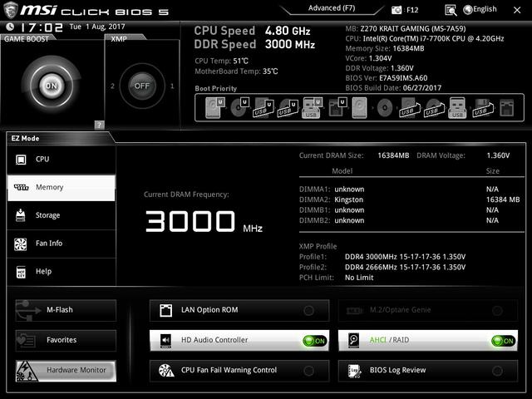Click the CPU Speed 4.80 GHz value
Screen dimensions: 532x399
point(288,31)
